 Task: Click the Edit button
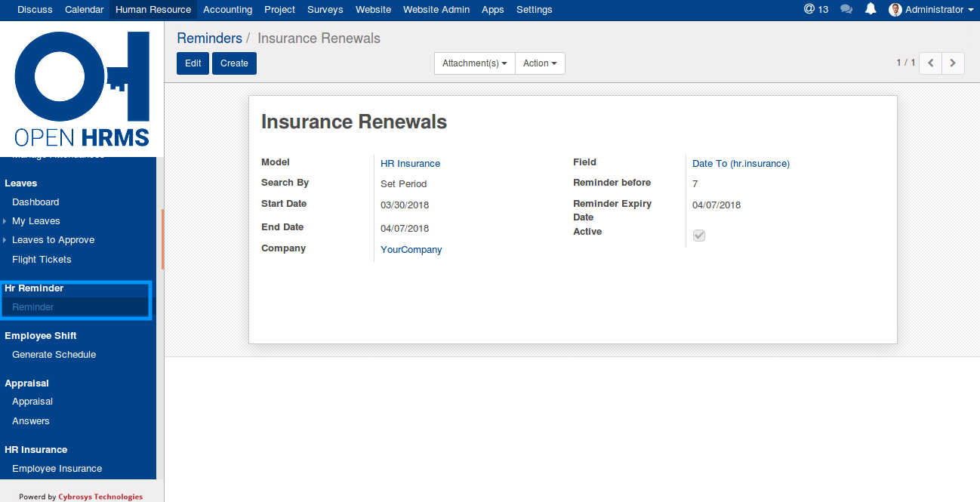pos(193,63)
